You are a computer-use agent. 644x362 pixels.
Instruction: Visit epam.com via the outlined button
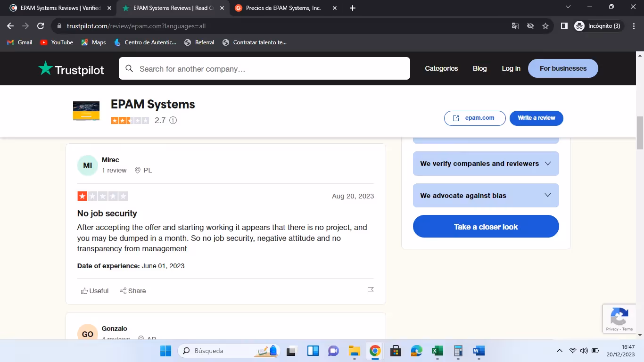pos(475,118)
